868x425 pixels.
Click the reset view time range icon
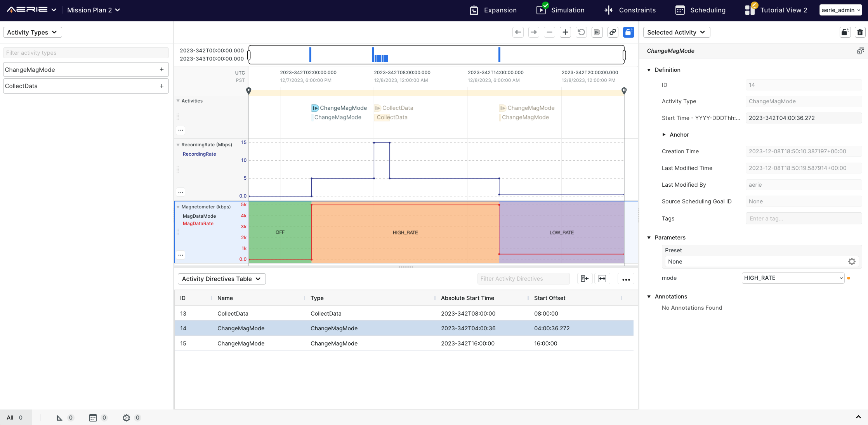click(x=581, y=32)
